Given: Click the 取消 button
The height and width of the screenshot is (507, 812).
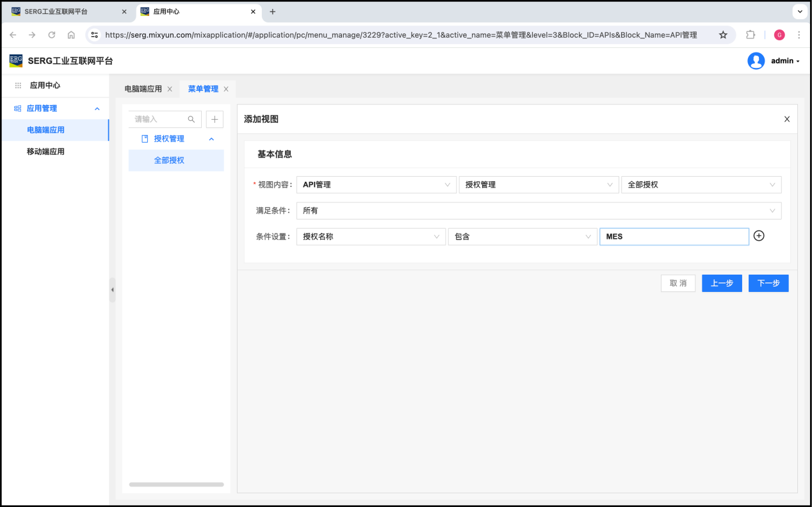Looking at the screenshot, I should click(678, 283).
